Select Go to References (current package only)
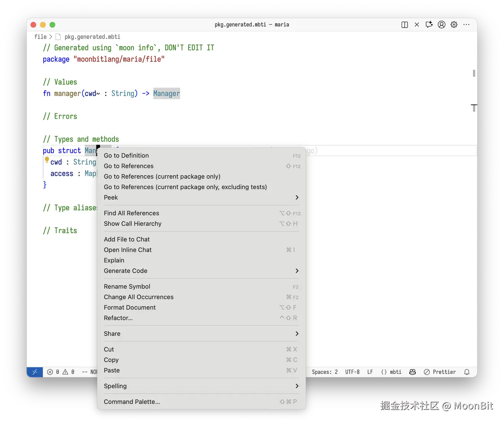Screen dimensions: 504x422 pyautogui.click(x=202, y=177)
